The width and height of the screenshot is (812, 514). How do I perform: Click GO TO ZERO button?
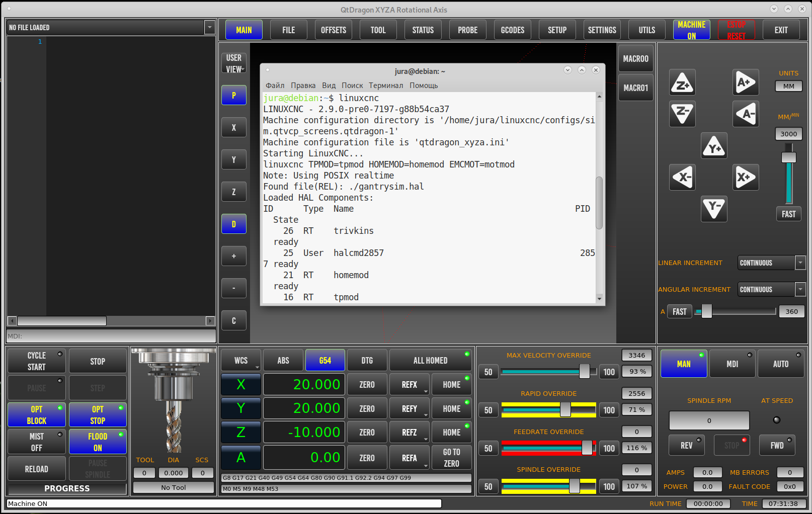pyautogui.click(x=452, y=458)
